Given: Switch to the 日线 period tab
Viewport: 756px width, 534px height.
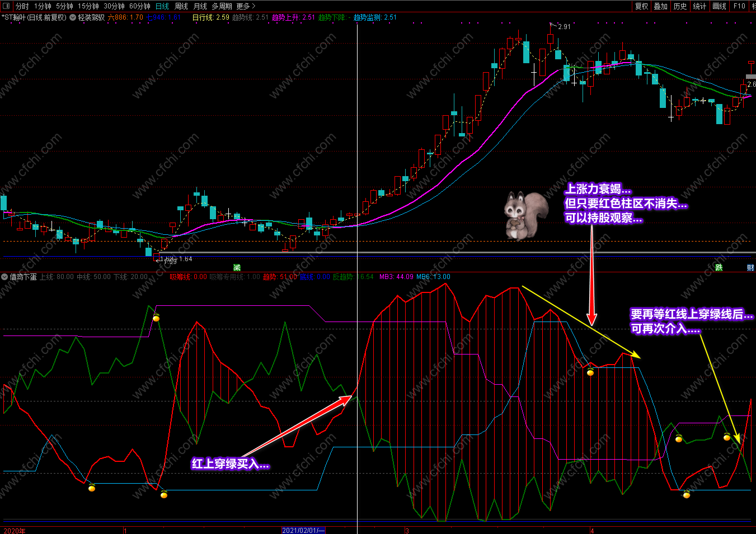Looking at the screenshot, I should pyautogui.click(x=162, y=6).
